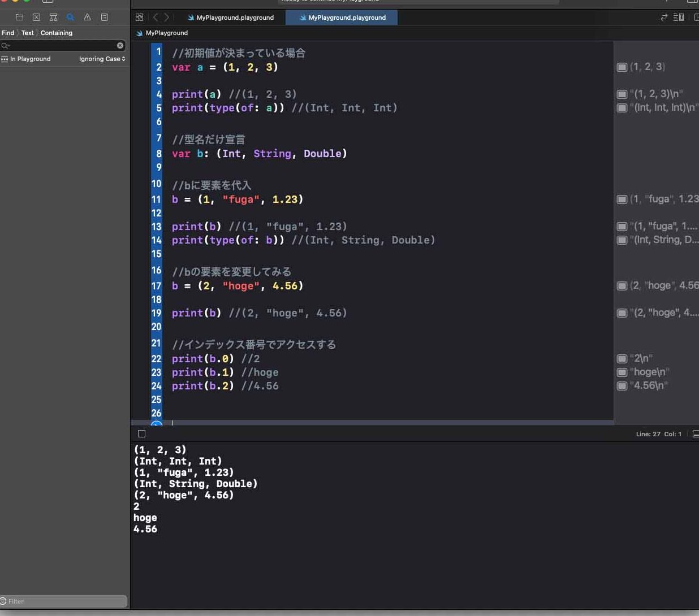Click the code review double-arrow icon

pos(663,17)
